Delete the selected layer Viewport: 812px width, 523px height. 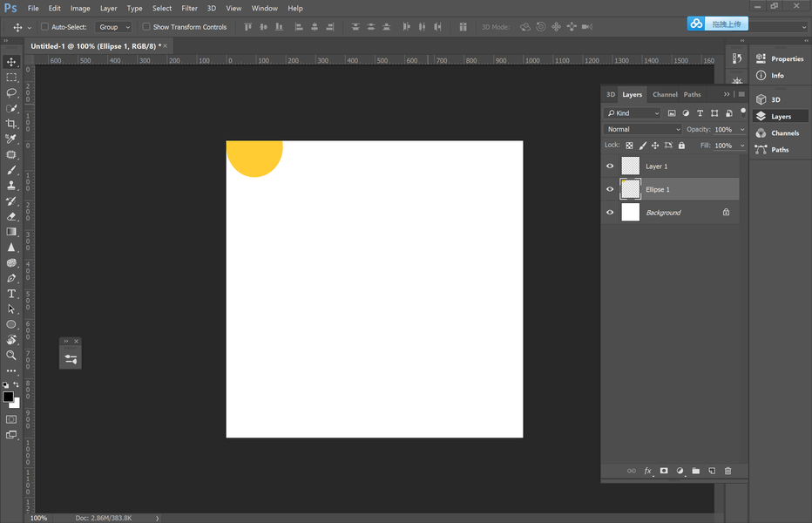click(x=728, y=471)
